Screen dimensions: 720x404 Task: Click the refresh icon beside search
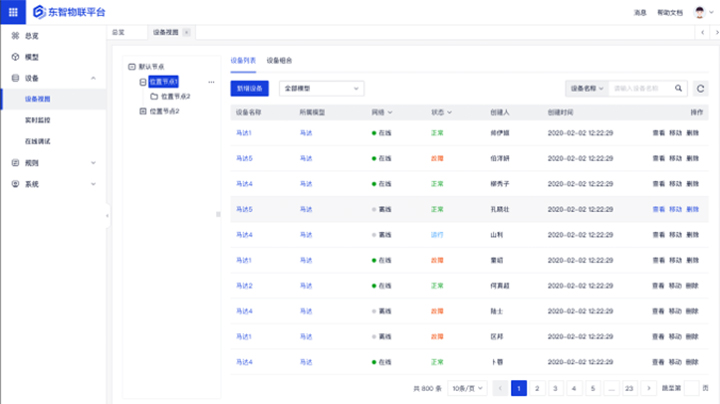click(702, 88)
